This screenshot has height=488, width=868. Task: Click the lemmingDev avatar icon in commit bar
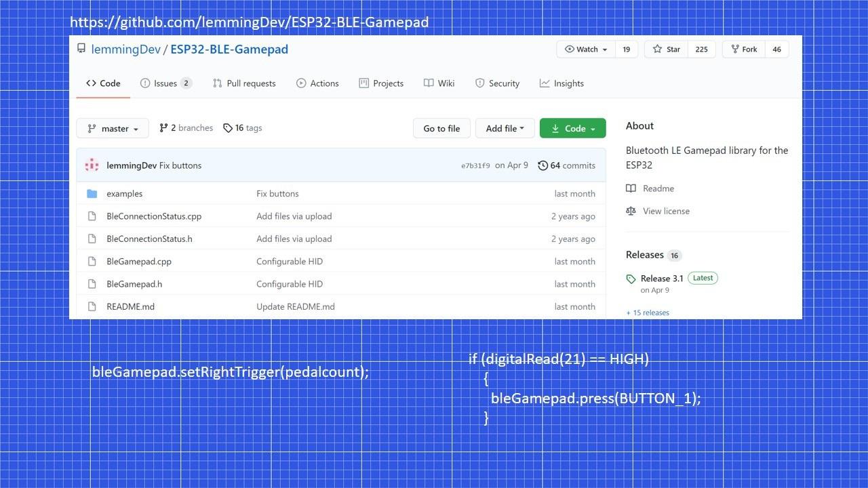click(92, 165)
